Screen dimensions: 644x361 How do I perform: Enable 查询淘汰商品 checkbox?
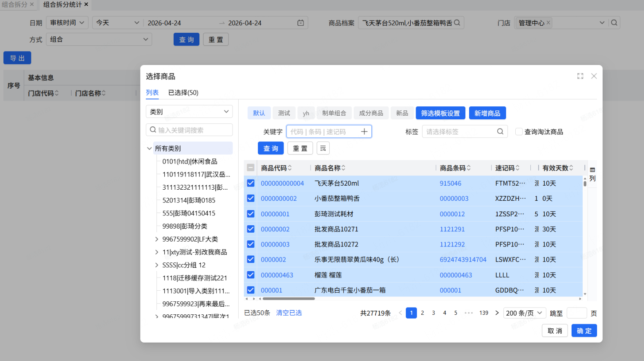pyautogui.click(x=519, y=132)
